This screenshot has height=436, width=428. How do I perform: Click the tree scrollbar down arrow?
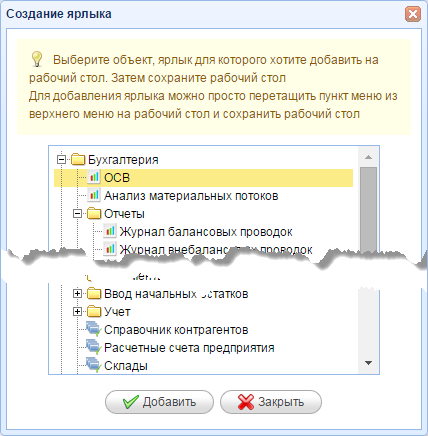(368, 363)
